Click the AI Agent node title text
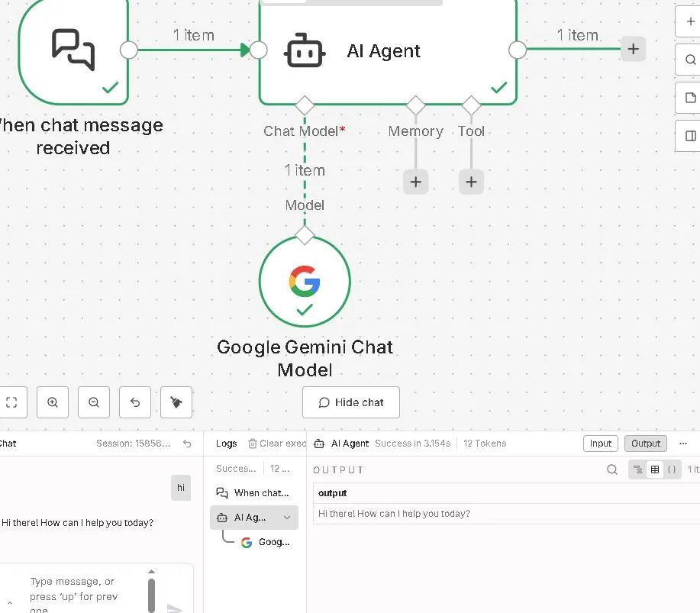This screenshot has height=613, width=700. coord(383,51)
